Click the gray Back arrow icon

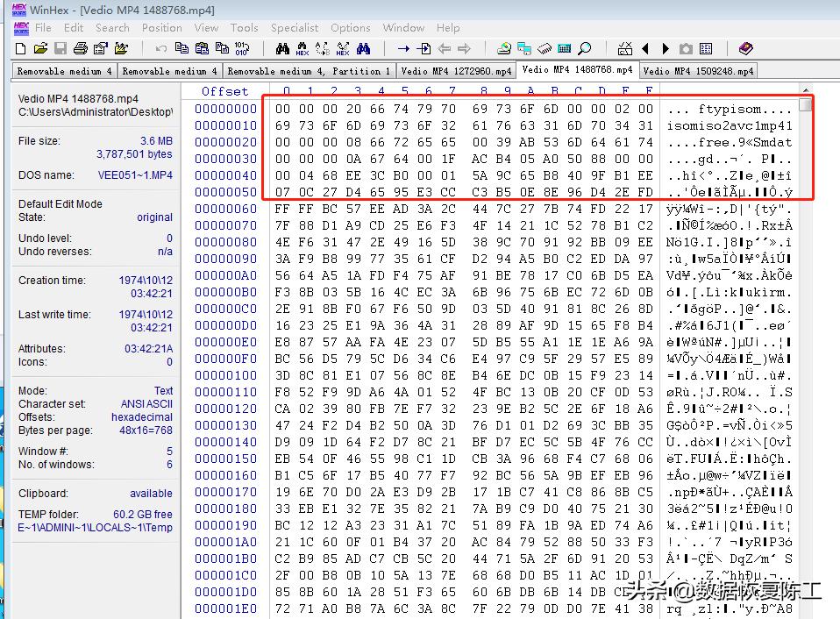[444, 49]
